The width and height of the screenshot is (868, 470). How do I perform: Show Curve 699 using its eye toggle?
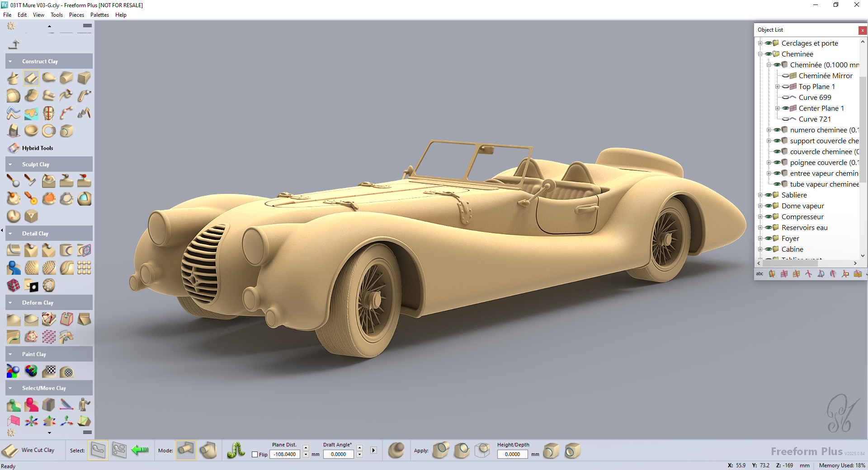click(786, 98)
